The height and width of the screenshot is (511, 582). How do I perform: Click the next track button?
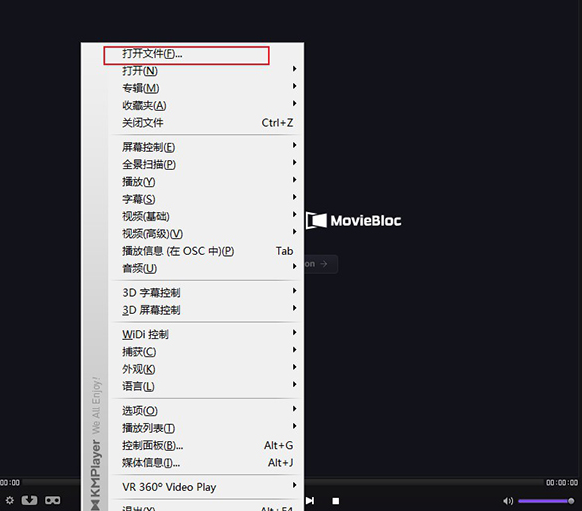pyautogui.click(x=310, y=501)
